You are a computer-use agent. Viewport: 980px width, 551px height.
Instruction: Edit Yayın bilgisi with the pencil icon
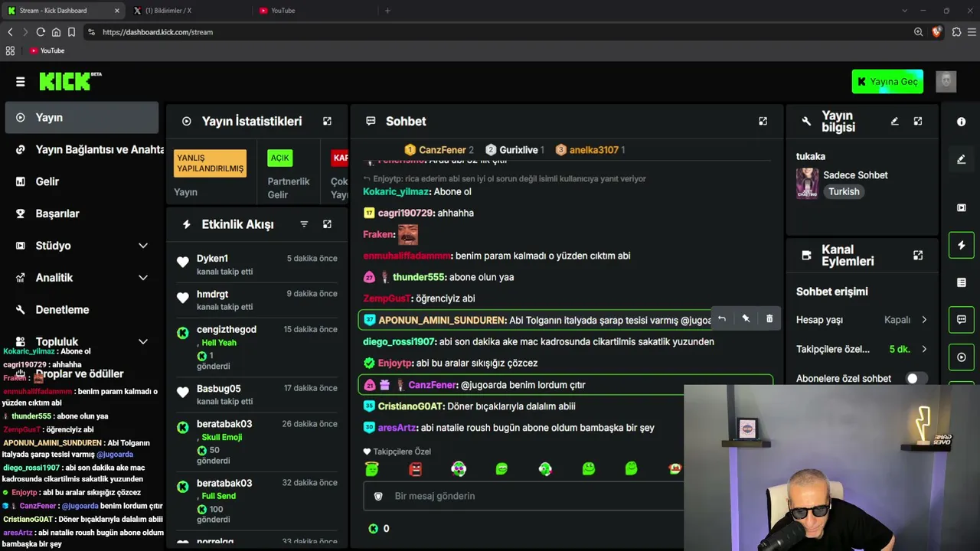[x=894, y=121]
